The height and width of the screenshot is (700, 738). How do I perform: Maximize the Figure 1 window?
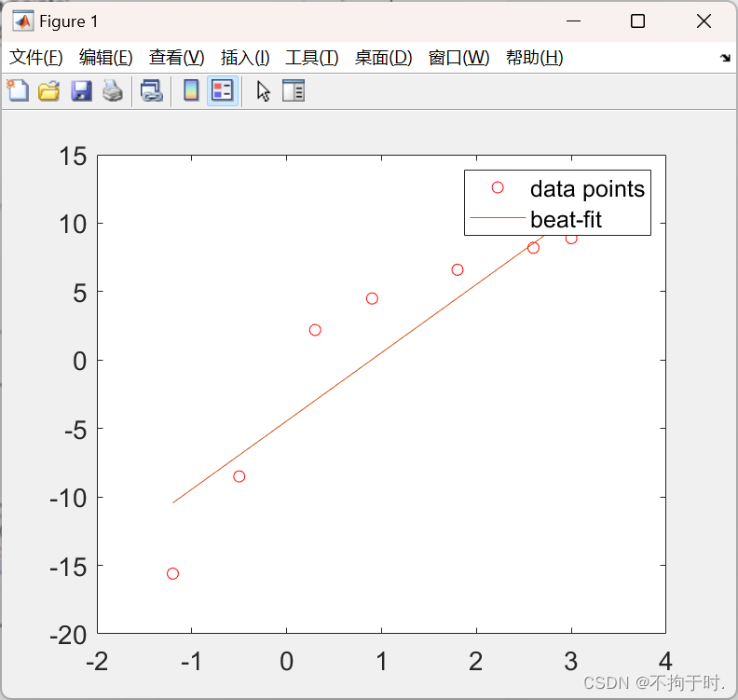tap(637, 21)
